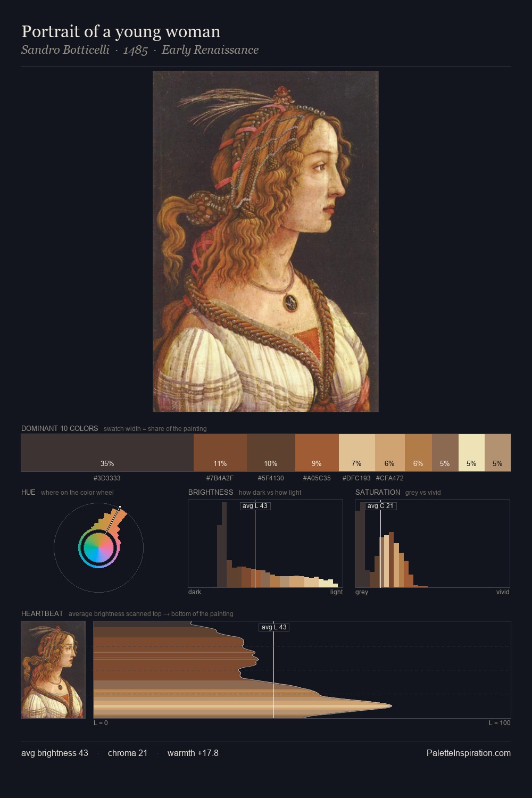Screen dimensions: 532x798
Task: Select the 5% grey-brown swatch
Action: point(445,453)
